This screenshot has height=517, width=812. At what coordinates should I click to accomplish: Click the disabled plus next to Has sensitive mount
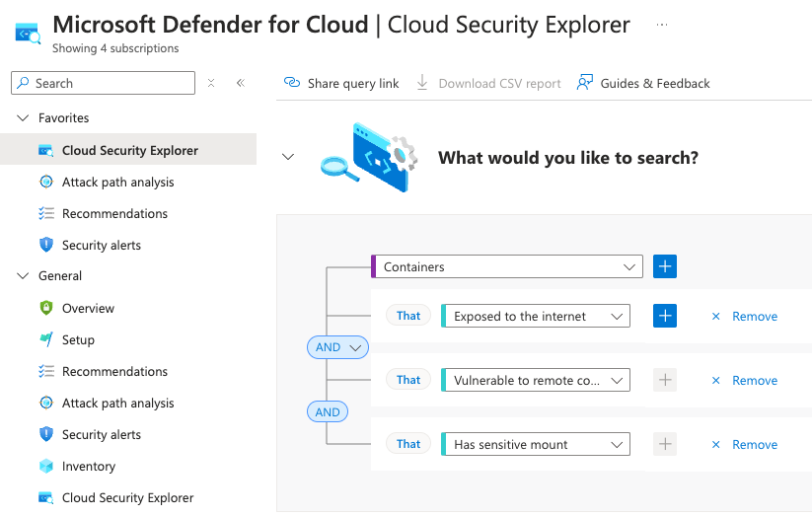(665, 444)
